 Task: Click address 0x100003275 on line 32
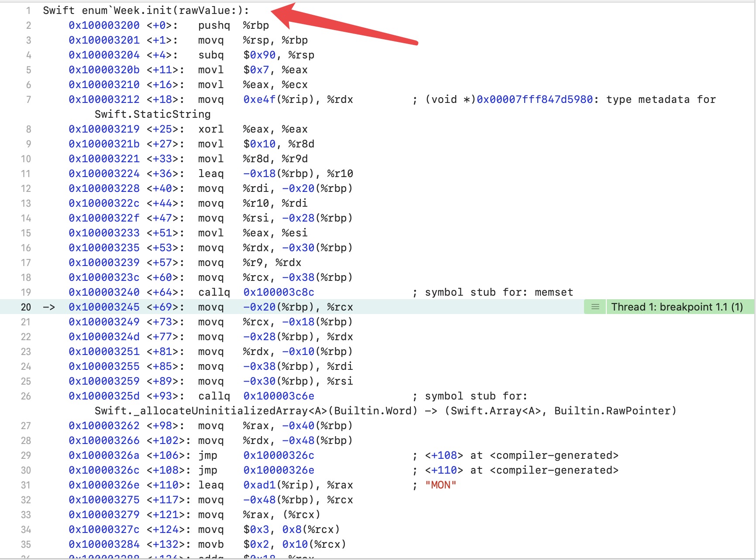tap(104, 500)
